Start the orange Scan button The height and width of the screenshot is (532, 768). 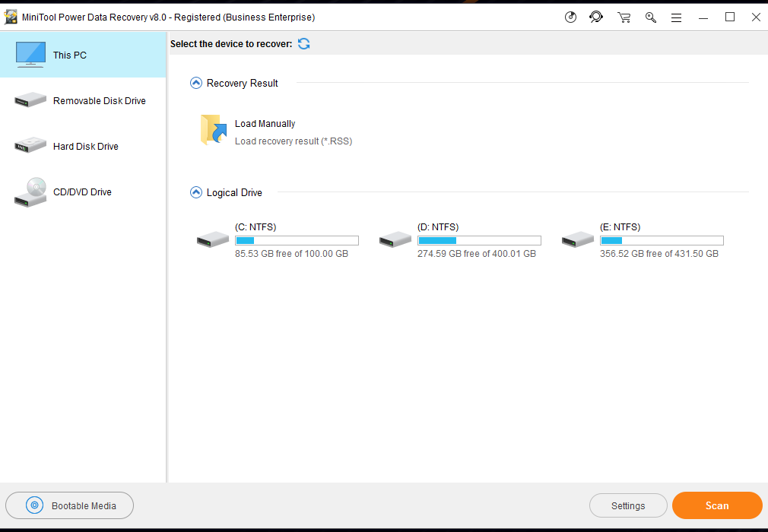tap(717, 505)
